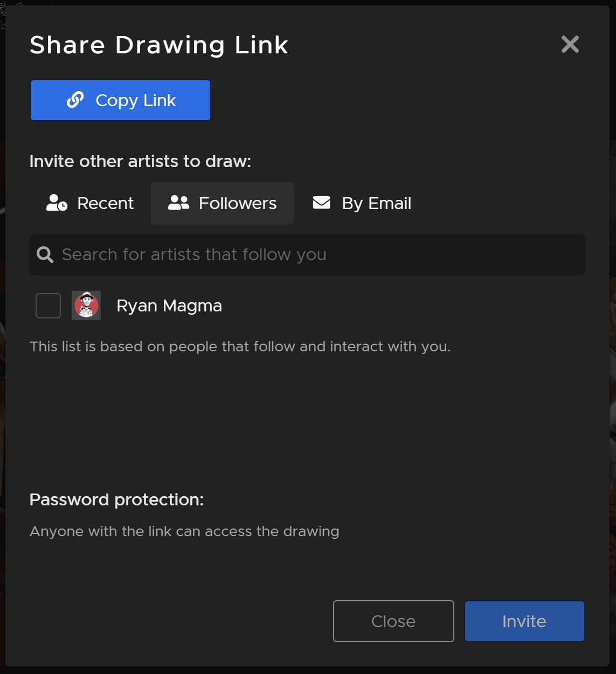The image size is (616, 674).
Task: Switch to the By Email tab label
Action: (x=376, y=204)
